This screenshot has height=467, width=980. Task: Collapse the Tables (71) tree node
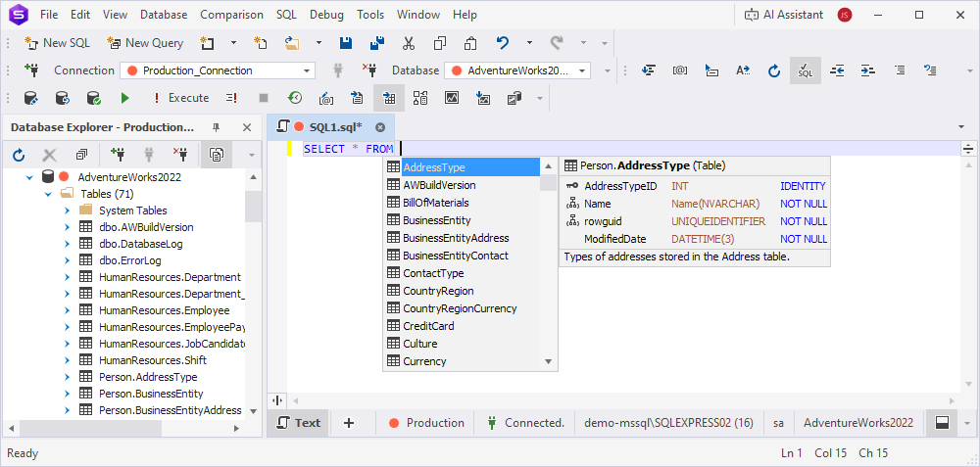point(48,194)
